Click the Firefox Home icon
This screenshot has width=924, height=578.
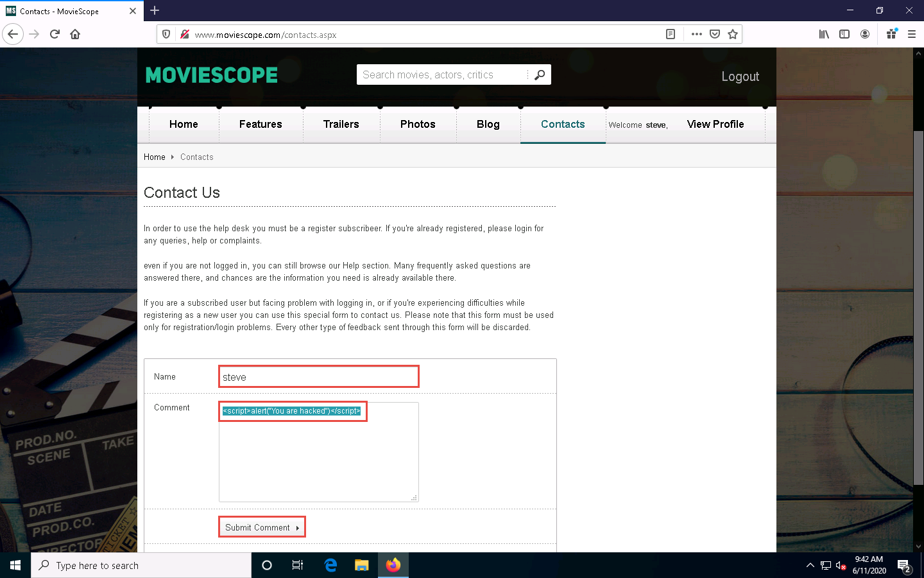(75, 34)
